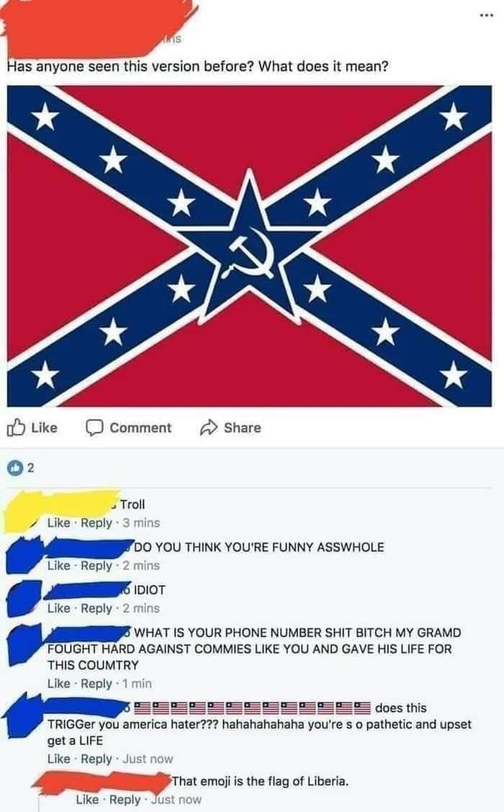Reply to the 'Troll' comment

pyautogui.click(x=96, y=523)
